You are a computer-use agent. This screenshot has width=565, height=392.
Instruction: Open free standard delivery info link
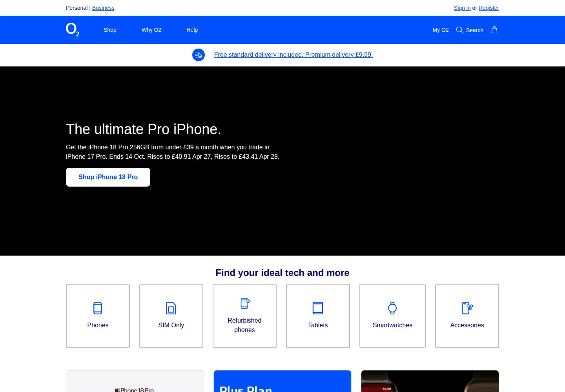tap(293, 55)
